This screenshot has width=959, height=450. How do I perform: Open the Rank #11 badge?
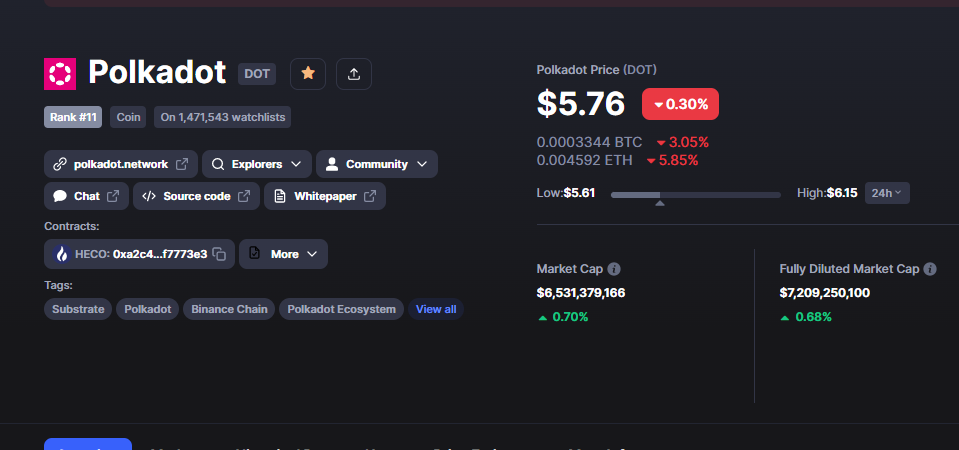73,117
